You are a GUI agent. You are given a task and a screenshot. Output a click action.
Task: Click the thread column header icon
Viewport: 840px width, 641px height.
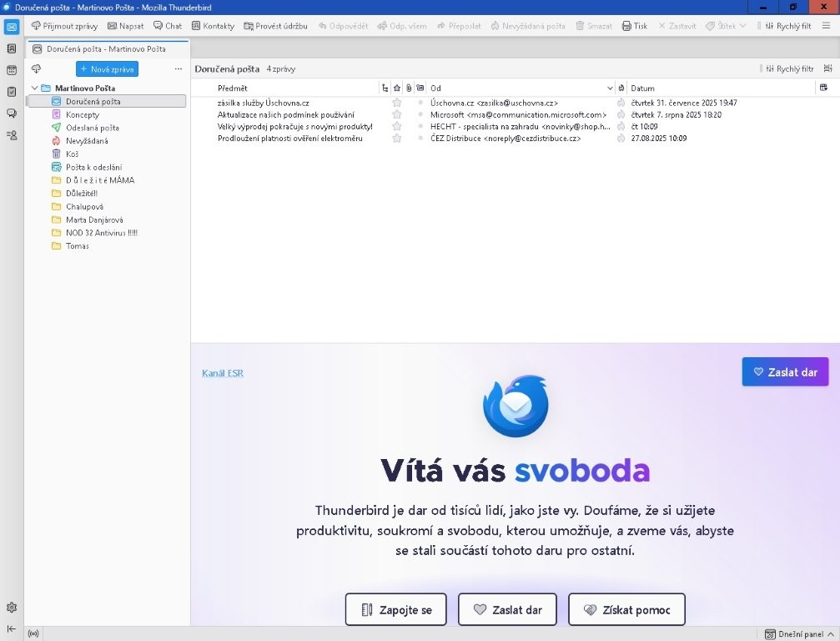[385, 88]
